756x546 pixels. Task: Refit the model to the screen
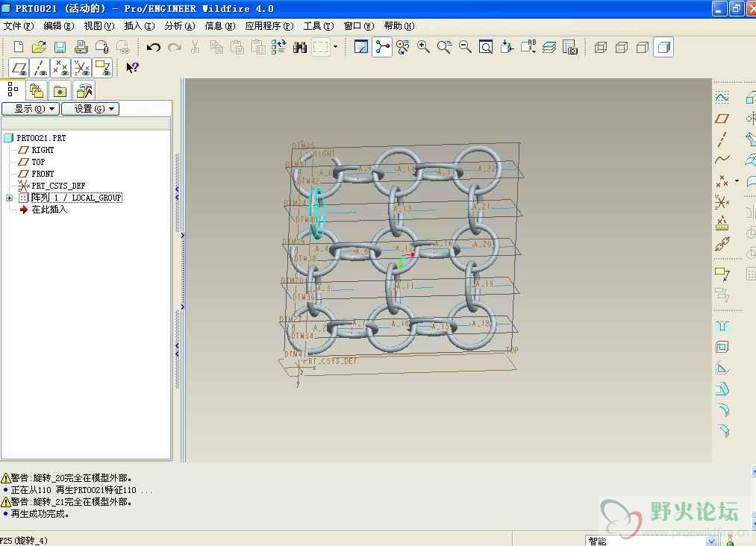[x=486, y=47]
